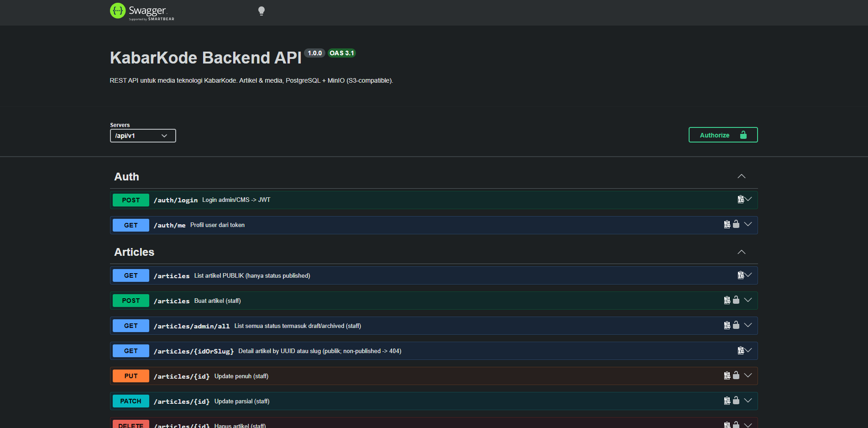Copy path of GET /articles/{idOrSlug}

pyautogui.click(x=741, y=350)
